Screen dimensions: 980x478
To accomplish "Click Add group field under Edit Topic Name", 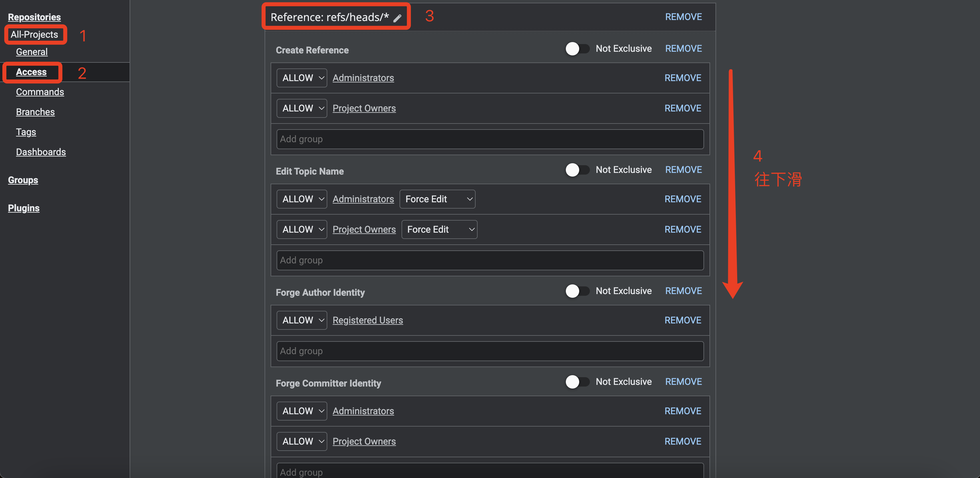I will [x=490, y=260].
